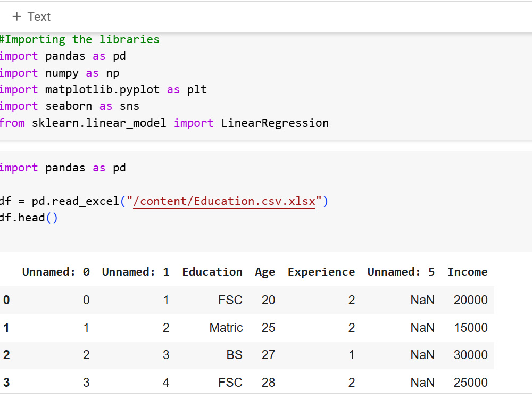Click the income value 25000
The width and height of the screenshot is (532, 399).
tap(471, 383)
